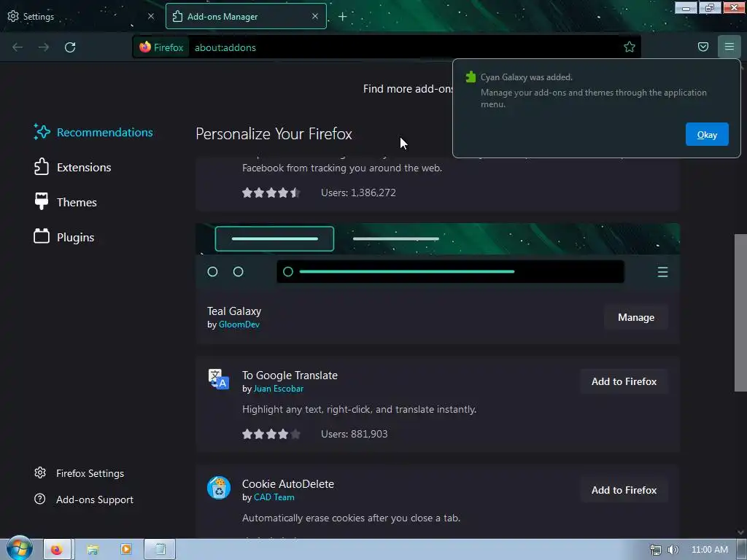
Task: Click the Firefox identity icon in address bar
Action: click(x=161, y=47)
